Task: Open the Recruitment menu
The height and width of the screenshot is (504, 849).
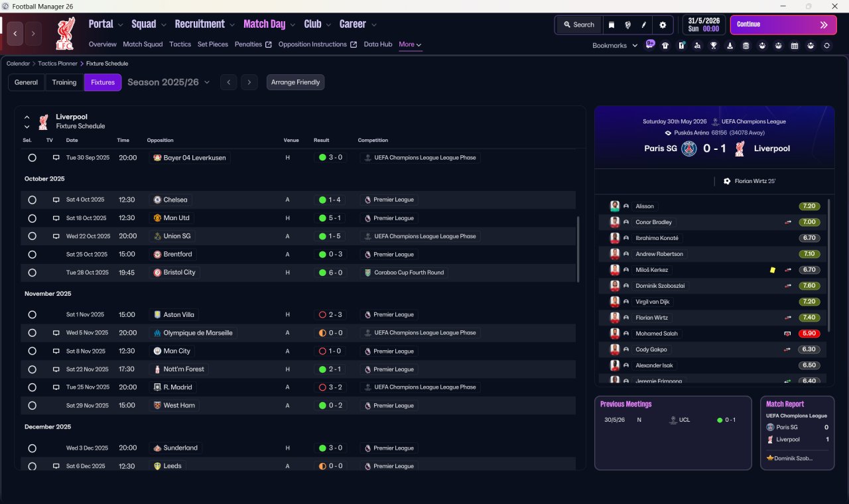Action: coord(204,24)
